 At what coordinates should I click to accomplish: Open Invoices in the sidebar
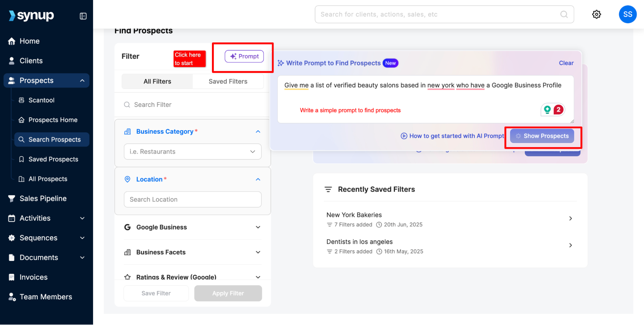click(34, 277)
